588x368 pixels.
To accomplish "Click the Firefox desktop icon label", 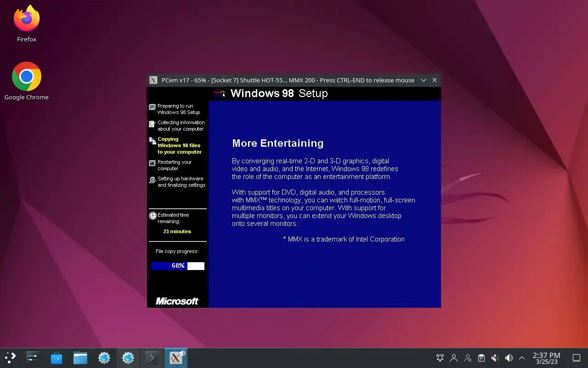I will tap(27, 40).
